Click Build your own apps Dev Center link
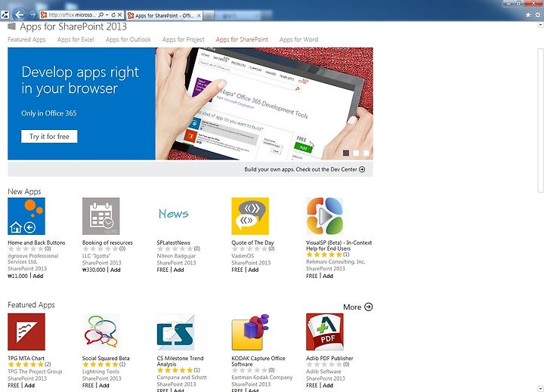544x392 pixels. 301,169
